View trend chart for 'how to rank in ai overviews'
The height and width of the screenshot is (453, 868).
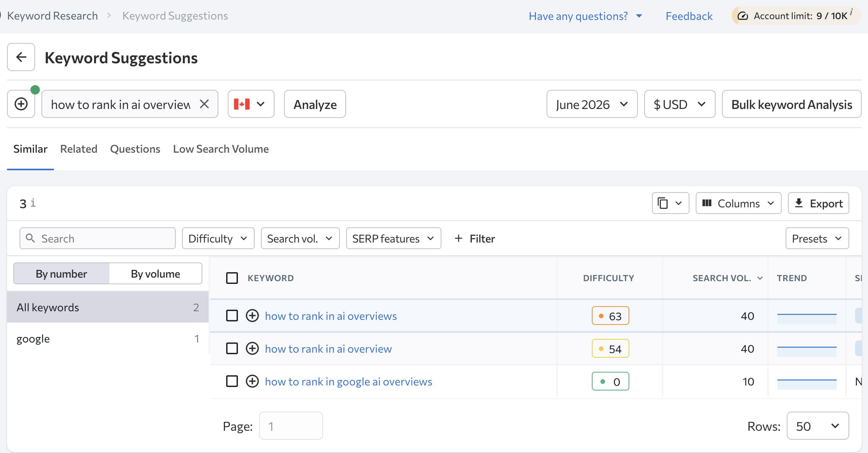click(x=807, y=318)
